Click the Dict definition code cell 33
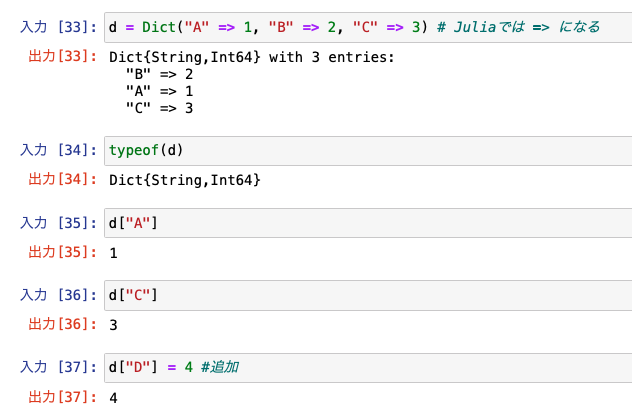Viewport: 632px width, 416px height. pos(368,27)
